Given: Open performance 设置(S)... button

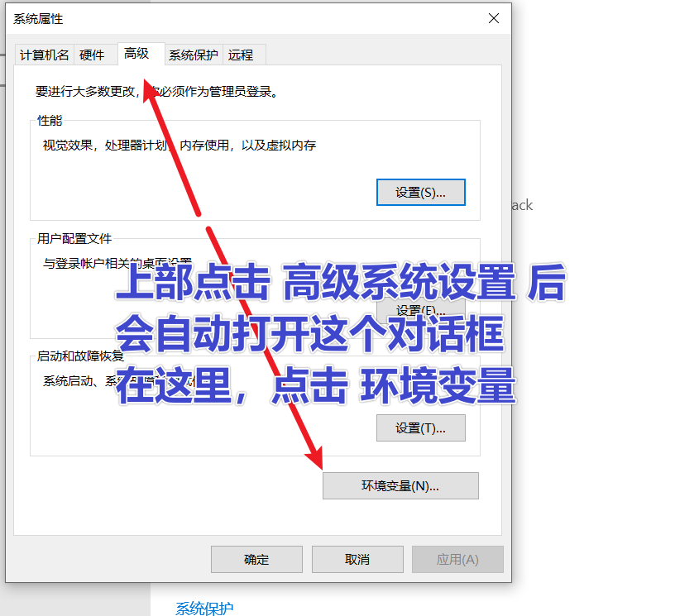Looking at the screenshot, I should [x=420, y=193].
